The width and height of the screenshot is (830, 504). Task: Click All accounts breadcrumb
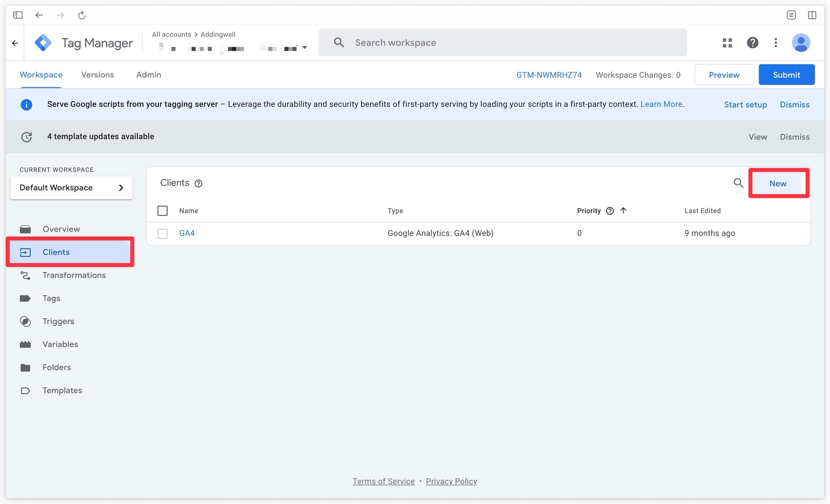171,34
